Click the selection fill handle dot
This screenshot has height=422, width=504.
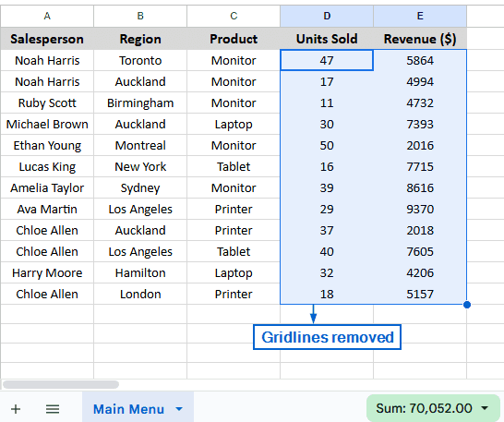pyautogui.click(x=467, y=305)
